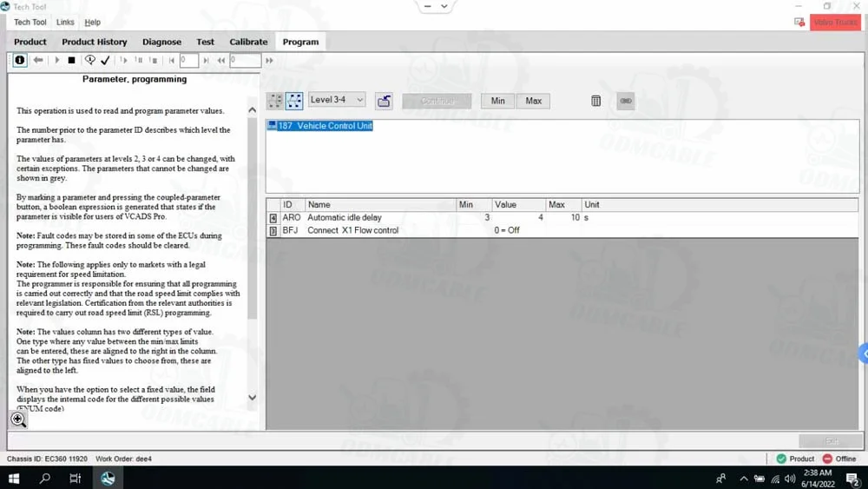The height and width of the screenshot is (489, 868).
Task: Click the zoom magnifier icon in help panel
Action: tap(18, 420)
